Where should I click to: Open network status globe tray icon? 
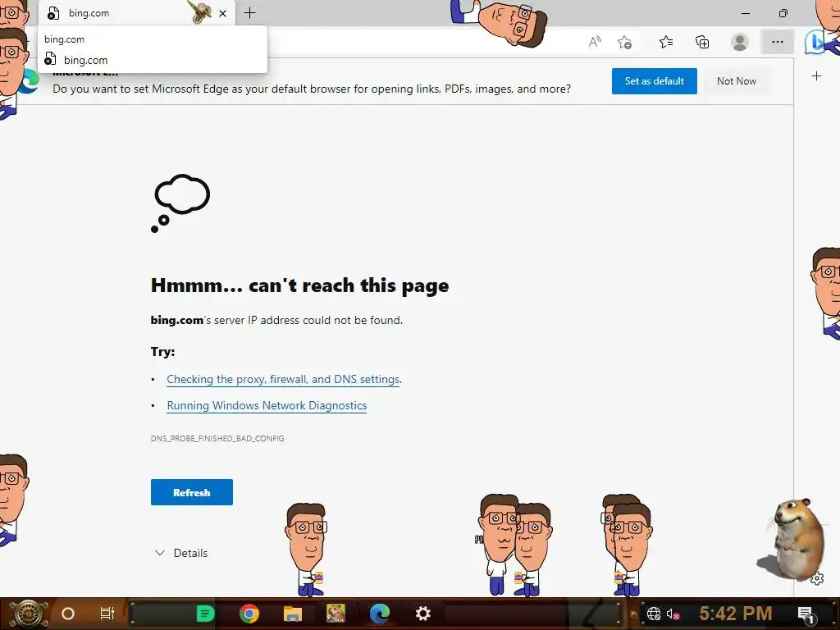coord(654,614)
